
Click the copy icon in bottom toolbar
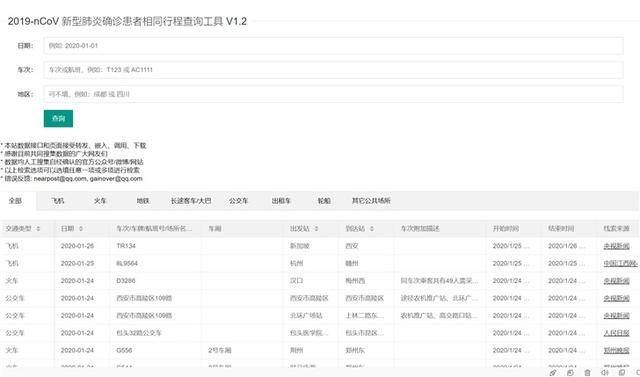tap(570, 373)
